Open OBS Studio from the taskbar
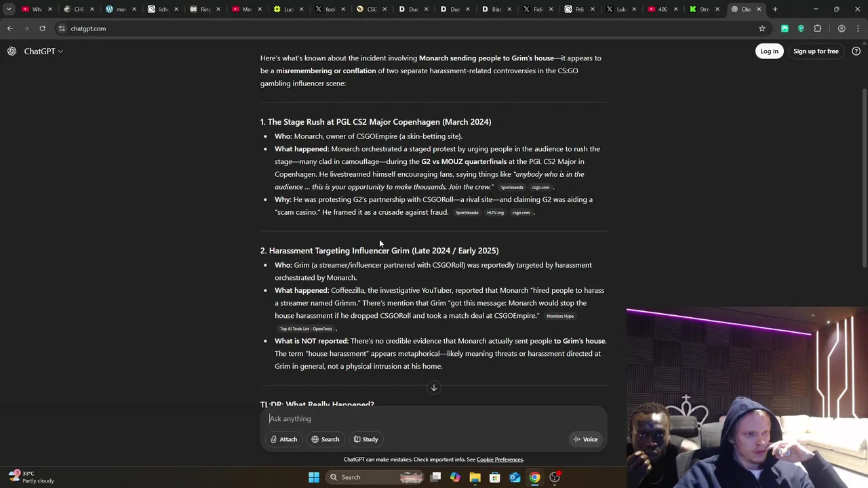The width and height of the screenshot is (868, 488). pos(555,477)
